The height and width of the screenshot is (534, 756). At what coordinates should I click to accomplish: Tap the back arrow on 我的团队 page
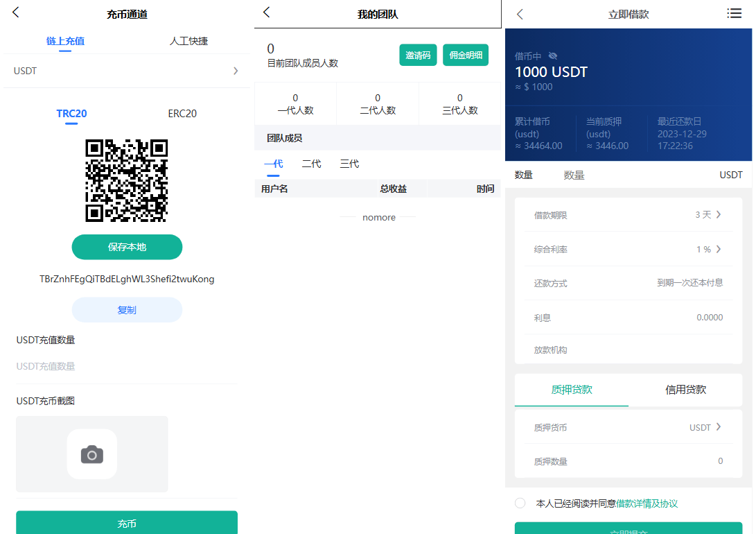point(267,12)
